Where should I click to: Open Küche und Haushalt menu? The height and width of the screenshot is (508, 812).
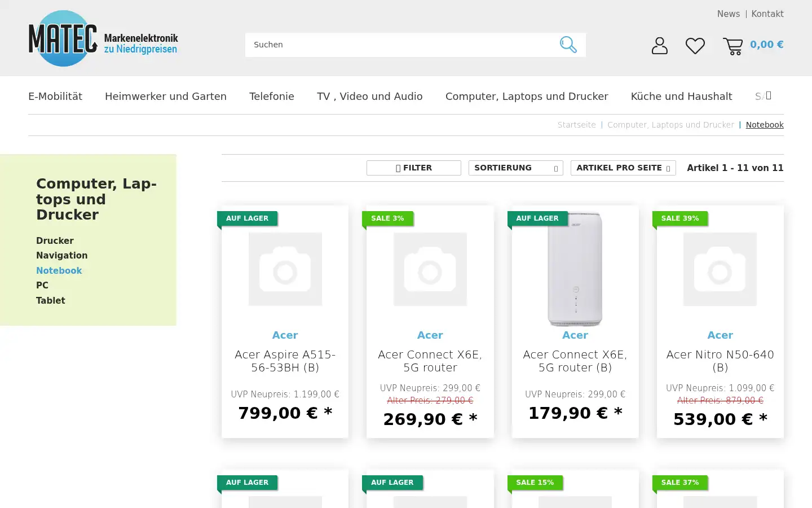pos(681,97)
